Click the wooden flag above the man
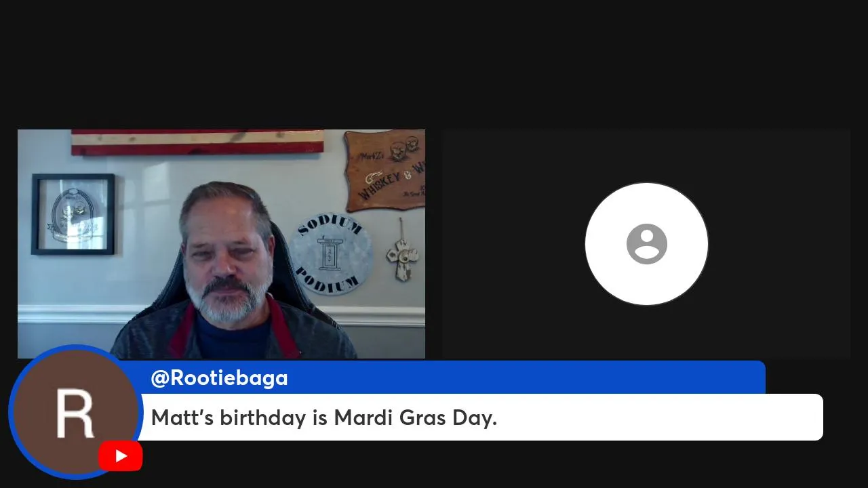 [197, 142]
